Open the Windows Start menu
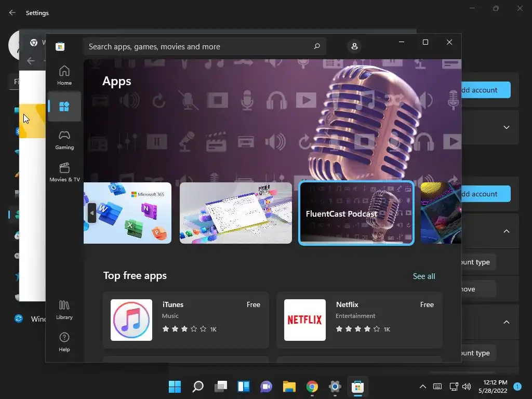This screenshot has height=399, width=532. point(175,386)
